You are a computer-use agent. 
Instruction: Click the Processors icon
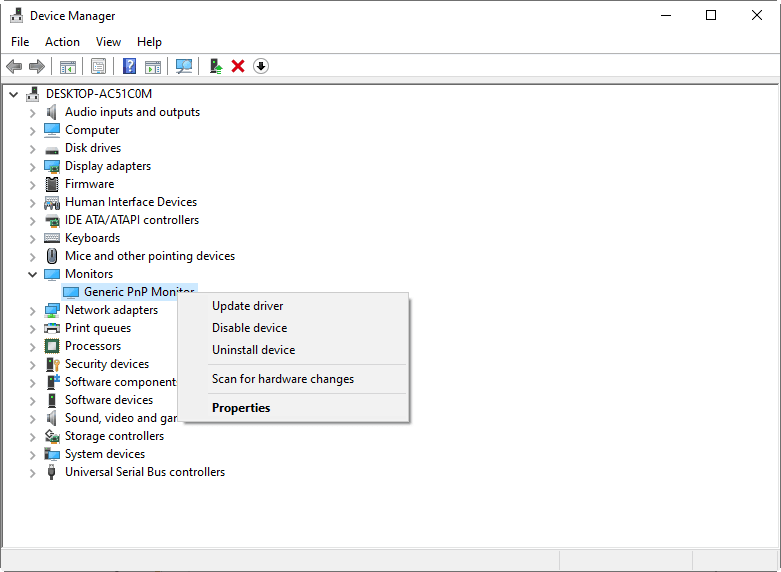point(52,346)
